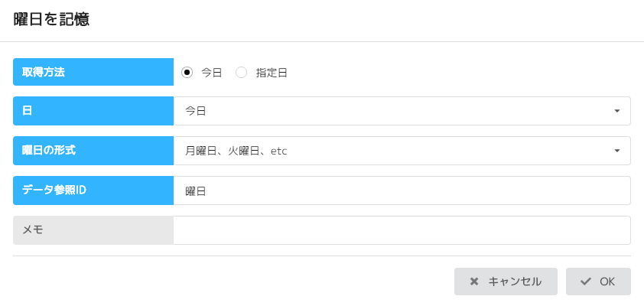Click into the メモ input field
The height and width of the screenshot is (306, 644).
point(402,230)
